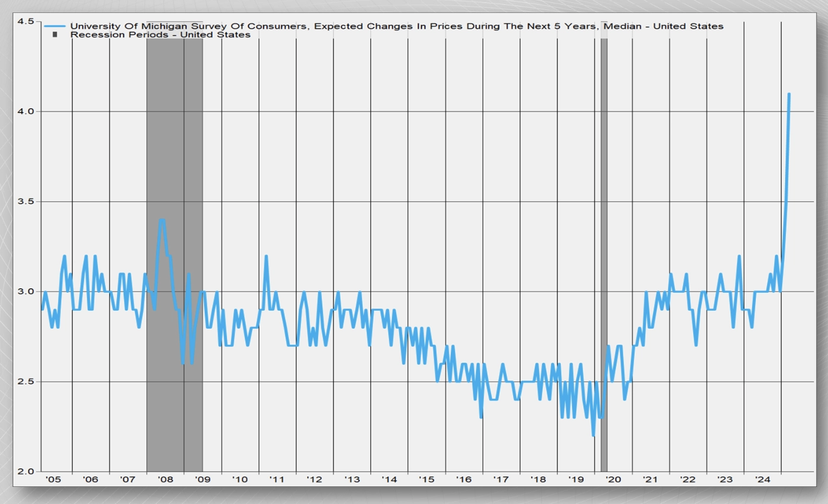Click the '21 x-axis year label
This screenshot has height=504, width=828.
point(650,480)
